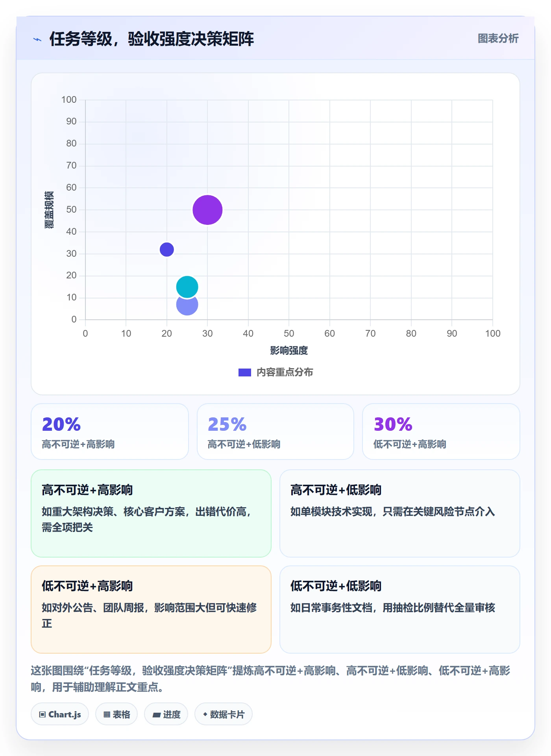The height and width of the screenshot is (756, 551).
Task: Select the light periwinkle bubble near the axis
Action: [187, 307]
